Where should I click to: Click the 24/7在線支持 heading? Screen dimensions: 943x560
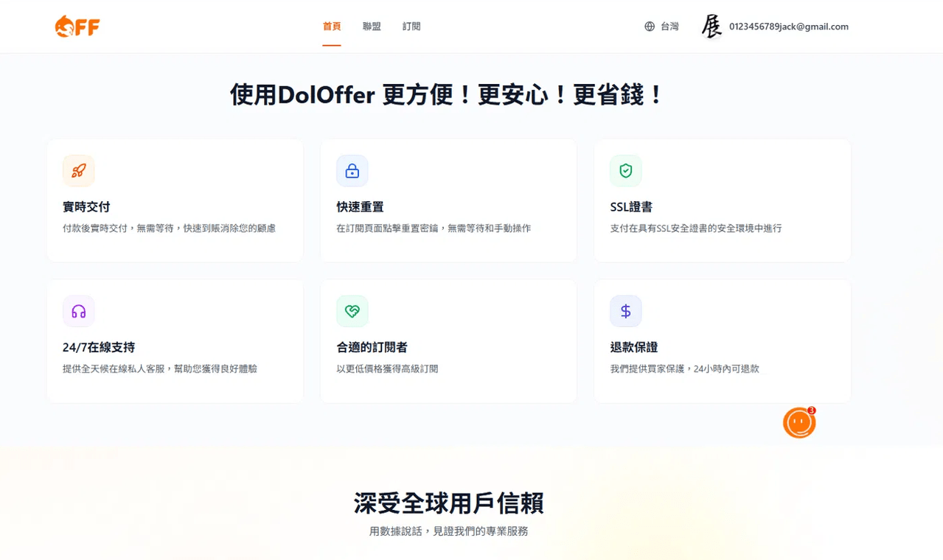pos(99,347)
